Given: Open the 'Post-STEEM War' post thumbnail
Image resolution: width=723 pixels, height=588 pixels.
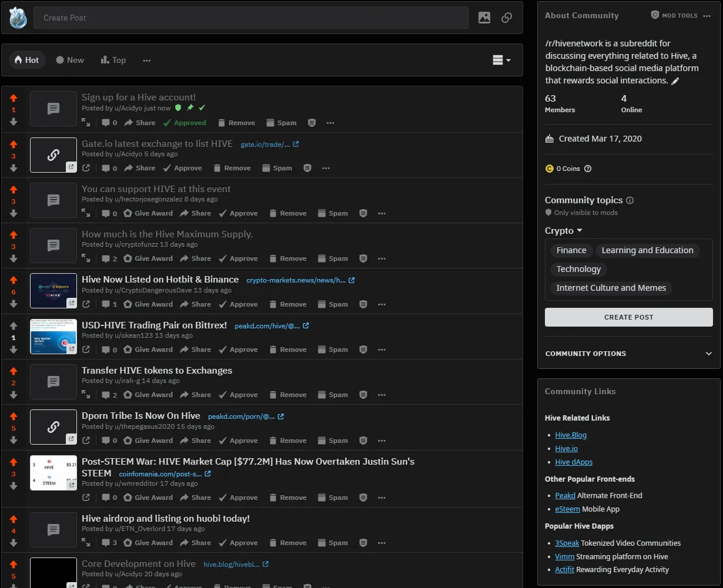Looking at the screenshot, I should [x=53, y=473].
